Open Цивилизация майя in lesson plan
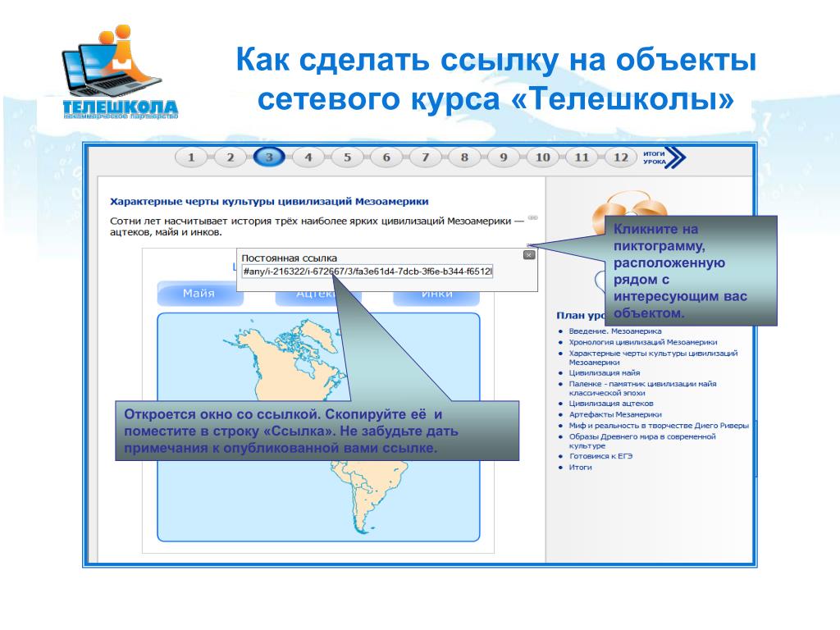 click(x=604, y=372)
